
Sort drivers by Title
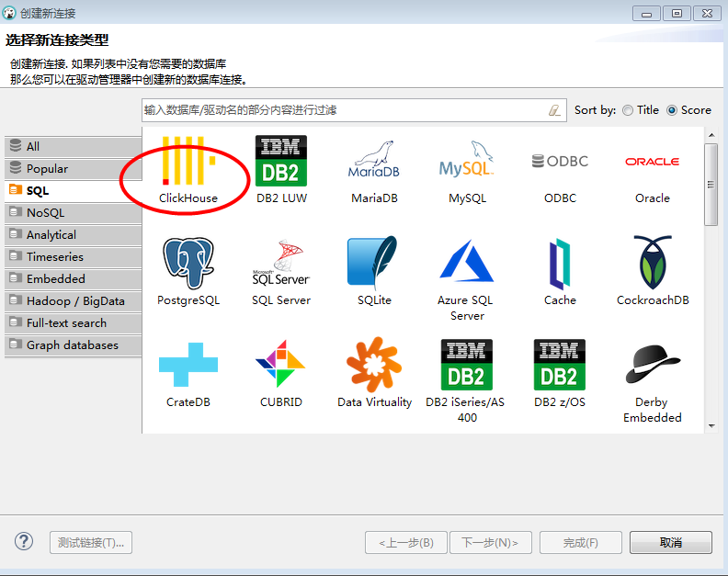point(641,110)
